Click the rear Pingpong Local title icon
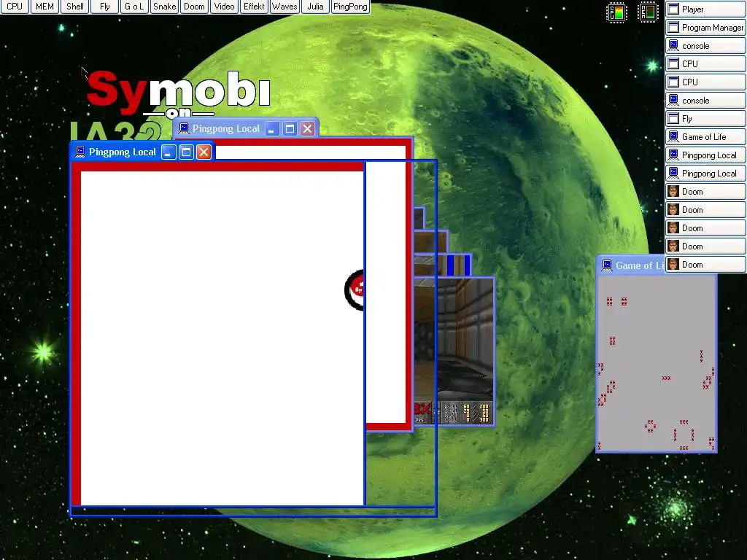 (x=183, y=128)
